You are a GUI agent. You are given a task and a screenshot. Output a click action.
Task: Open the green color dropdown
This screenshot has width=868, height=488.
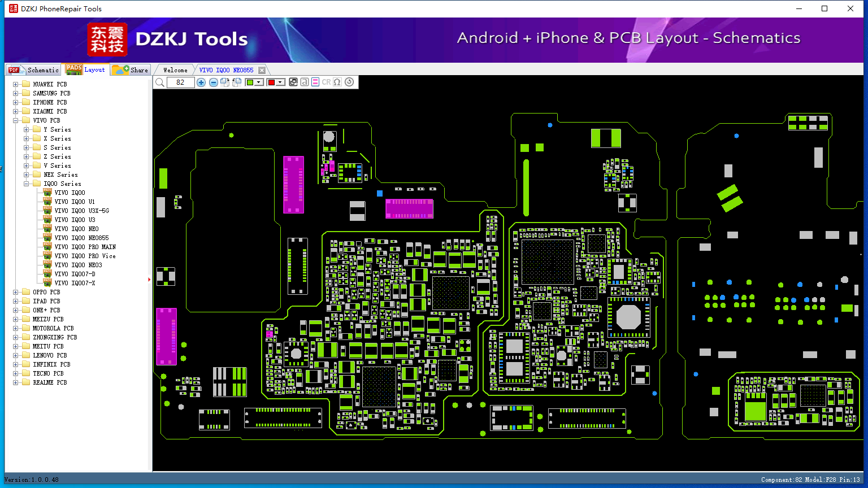click(259, 82)
